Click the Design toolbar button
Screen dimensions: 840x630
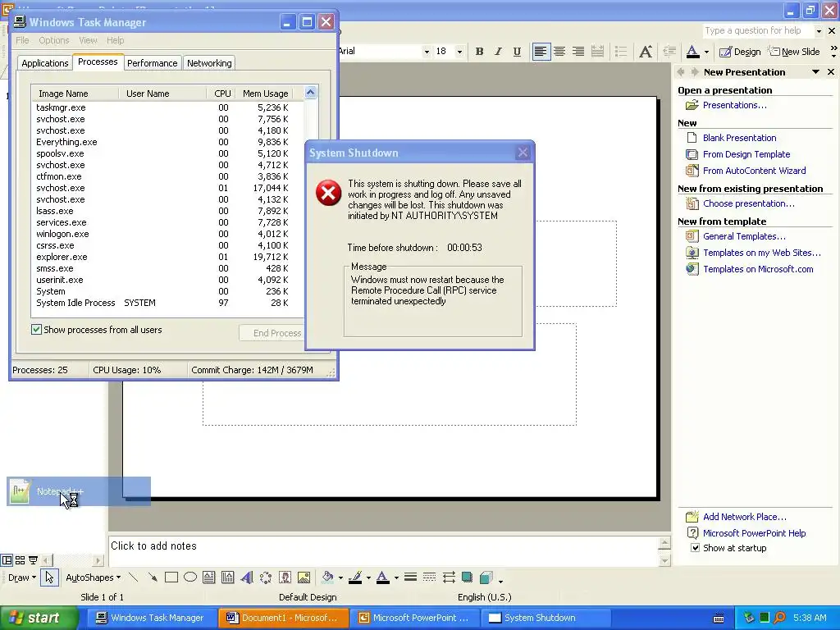[x=741, y=52]
